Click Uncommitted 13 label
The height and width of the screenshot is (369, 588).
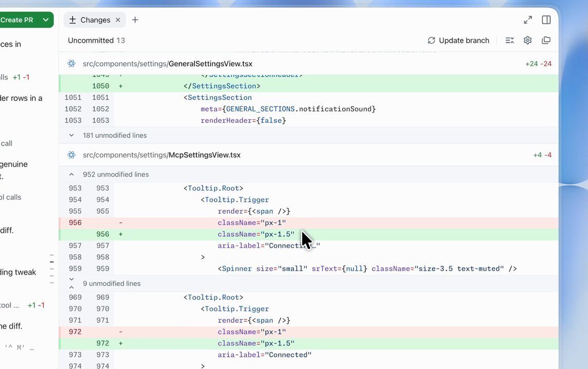pos(96,40)
